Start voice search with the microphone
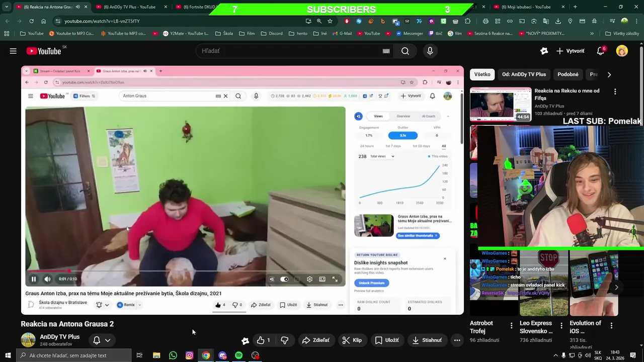Screen dimensions: 644x362 pyautogui.click(x=430, y=51)
